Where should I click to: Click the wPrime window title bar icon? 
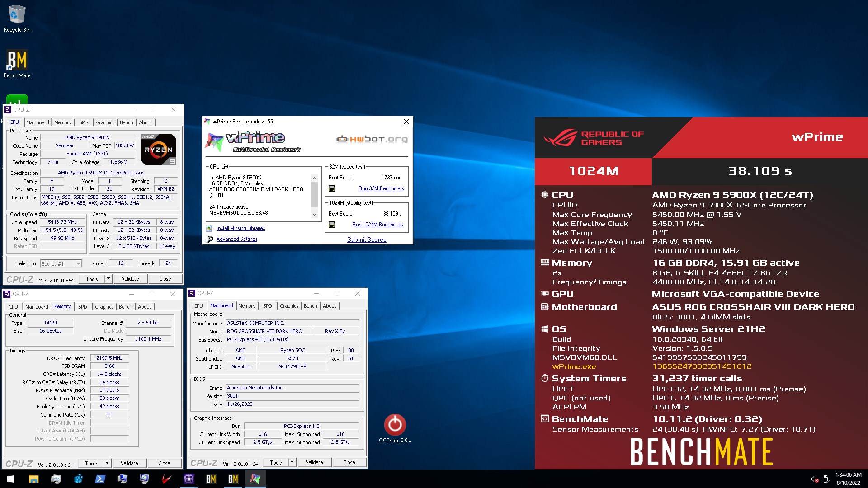(208, 122)
